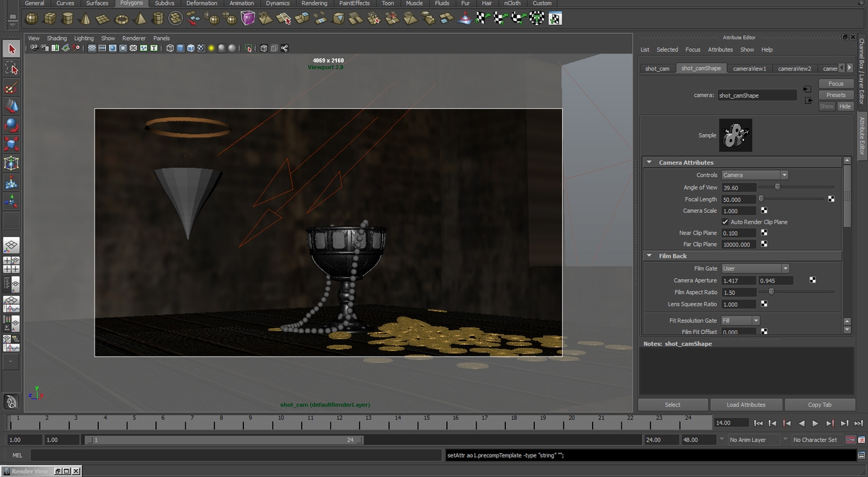Toggle the film gate viewport icon
This screenshot has height=477, width=868.
click(x=102, y=48)
